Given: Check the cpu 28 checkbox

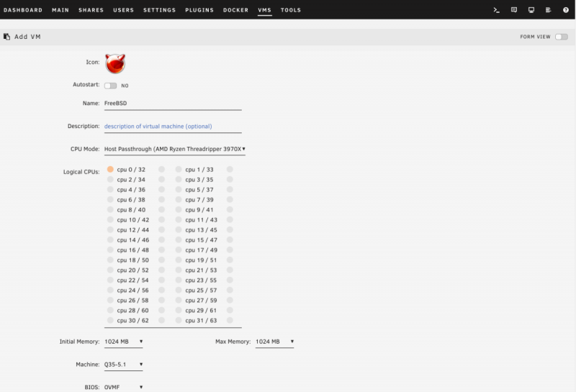Looking at the screenshot, I should (x=110, y=310).
